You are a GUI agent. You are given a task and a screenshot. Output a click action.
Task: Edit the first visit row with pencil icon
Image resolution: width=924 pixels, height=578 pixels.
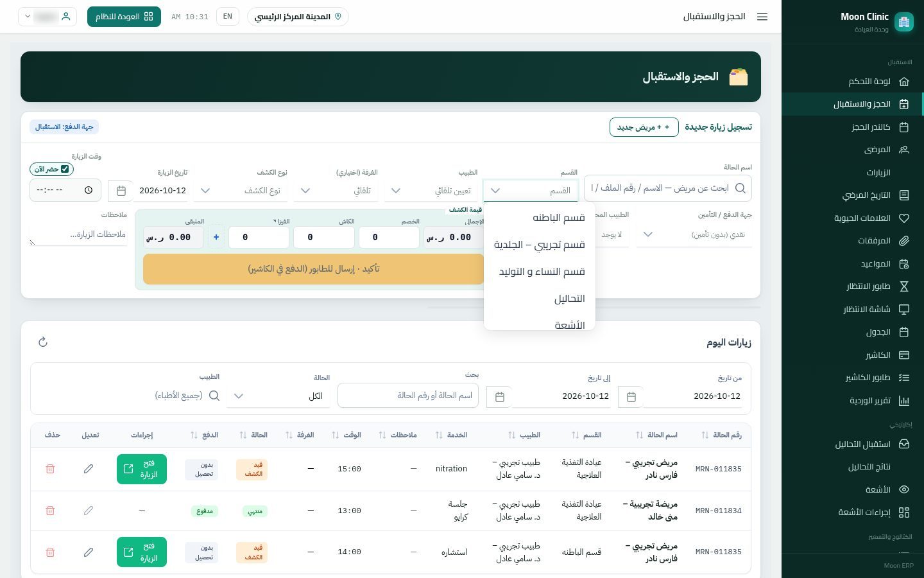[x=89, y=469]
